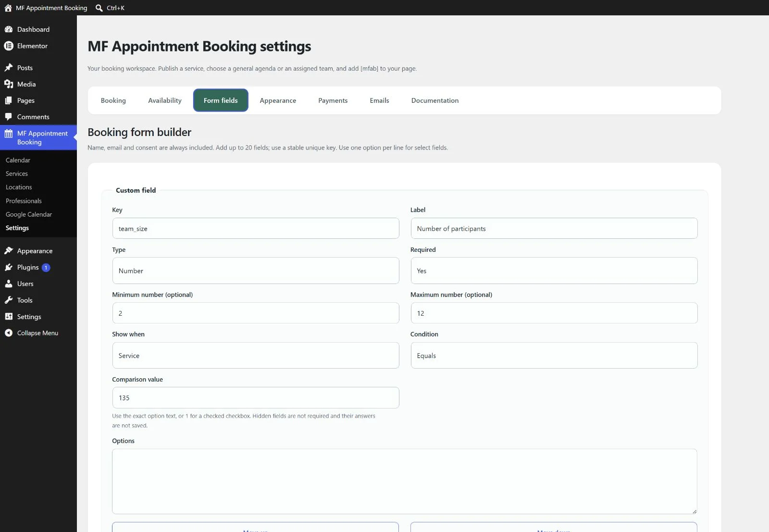Click the Comparison value field showing 135
The image size is (769, 532).
coord(256,397)
